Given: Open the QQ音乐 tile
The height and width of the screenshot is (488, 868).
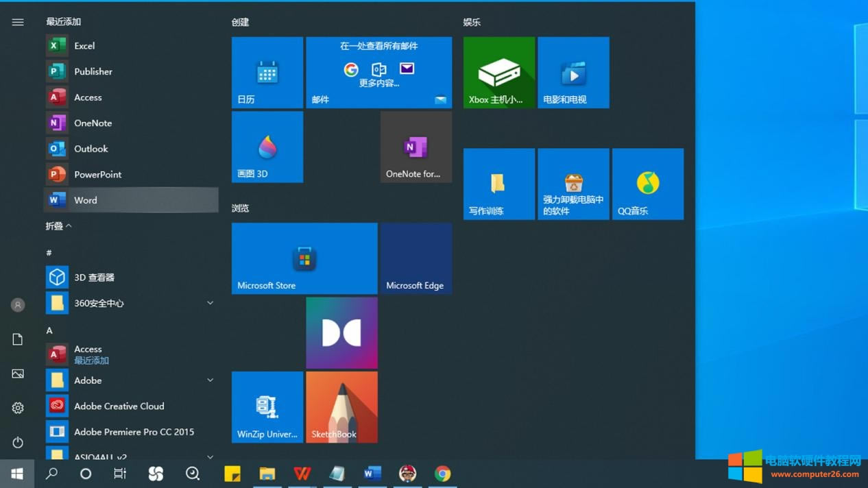Looking at the screenshot, I should (x=647, y=184).
